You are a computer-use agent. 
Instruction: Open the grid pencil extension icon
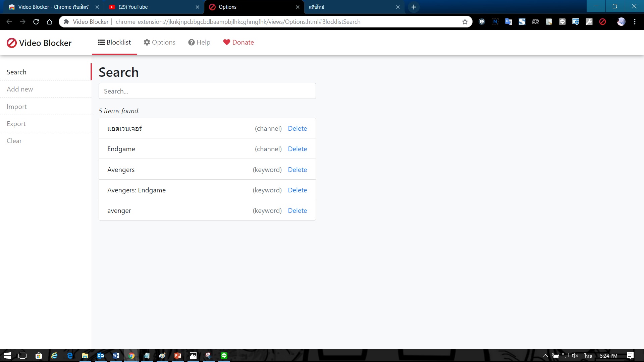click(x=549, y=22)
